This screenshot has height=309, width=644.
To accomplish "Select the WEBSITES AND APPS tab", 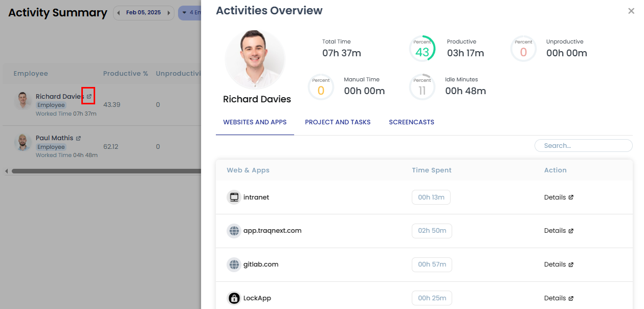I will [x=255, y=122].
